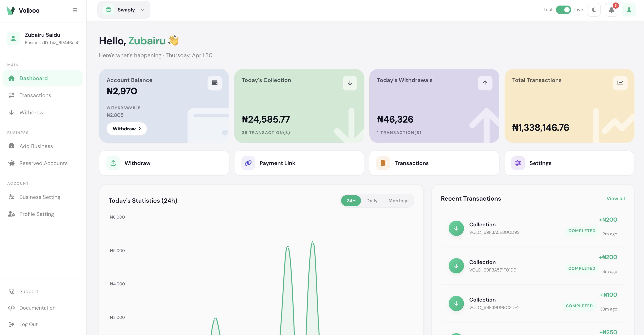Click up arrow icon on Today's Withdrawals card
Viewport: 644px width, 335px height.
485,83
